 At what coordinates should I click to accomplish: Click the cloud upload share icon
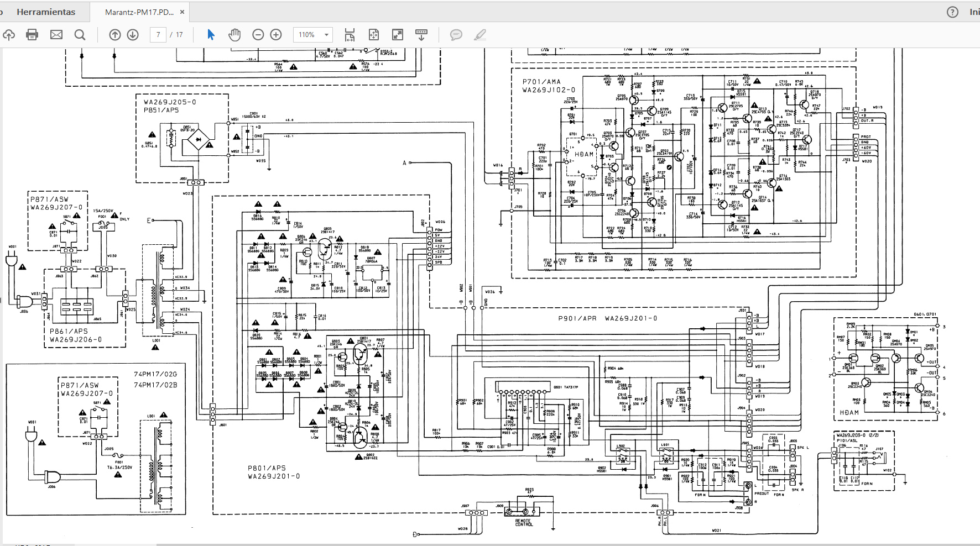pyautogui.click(x=8, y=35)
